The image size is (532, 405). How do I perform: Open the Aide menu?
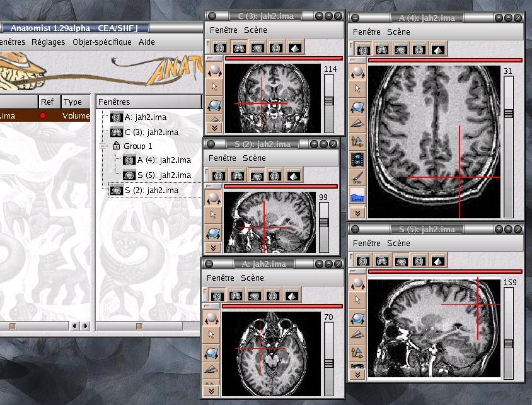[x=146, y=42]
